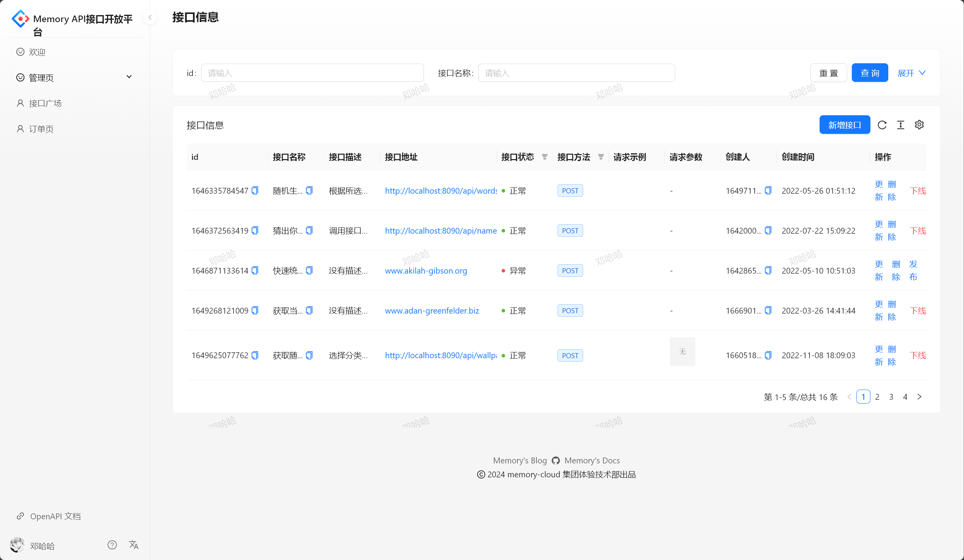This screenshot has height=560, width=964.
Task: Go to next page arrow
Action: click(x=919, y=397)
